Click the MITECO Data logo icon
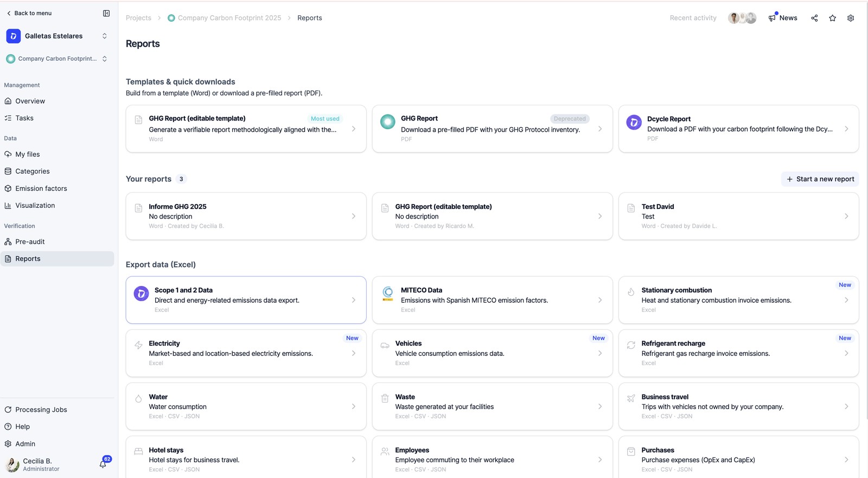The height and width of the screenshot is (478, 868). (388, 294)
